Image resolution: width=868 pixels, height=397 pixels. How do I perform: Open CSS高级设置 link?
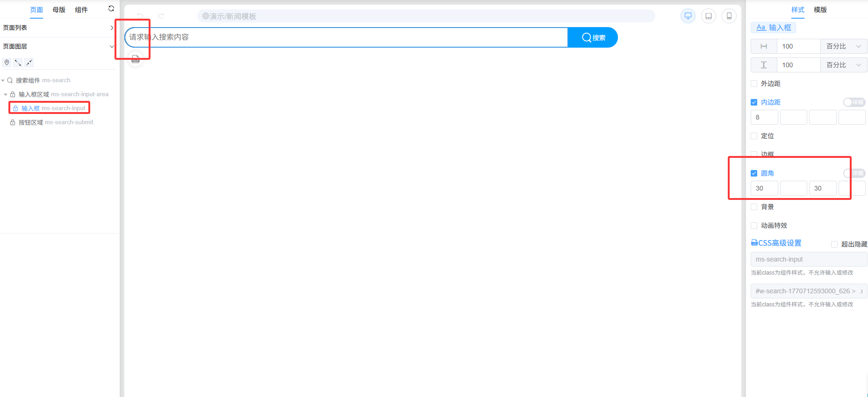[776, 243]
